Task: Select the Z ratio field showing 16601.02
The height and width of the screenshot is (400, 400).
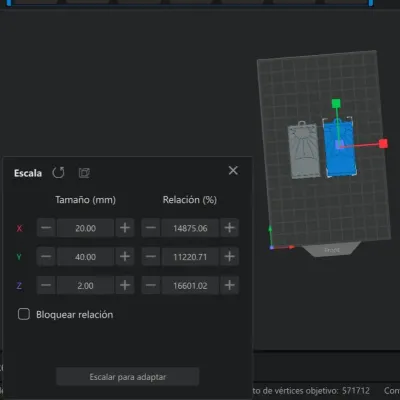Action: [x=190, y=285]
